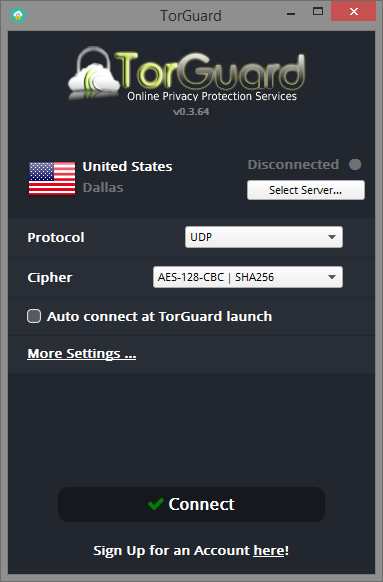
Task: Minimize the TorGuard window
Action: click(x=291, y=14)
